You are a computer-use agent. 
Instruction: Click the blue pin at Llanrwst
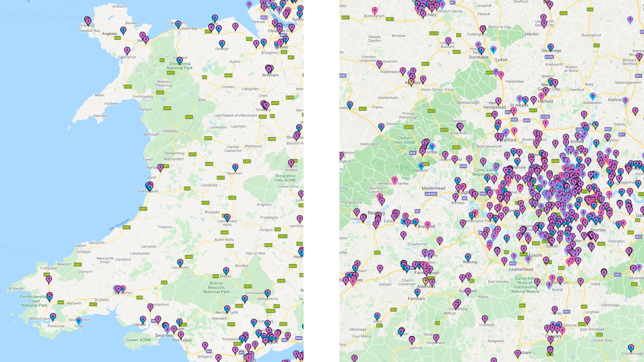click(x=180, y=60)
